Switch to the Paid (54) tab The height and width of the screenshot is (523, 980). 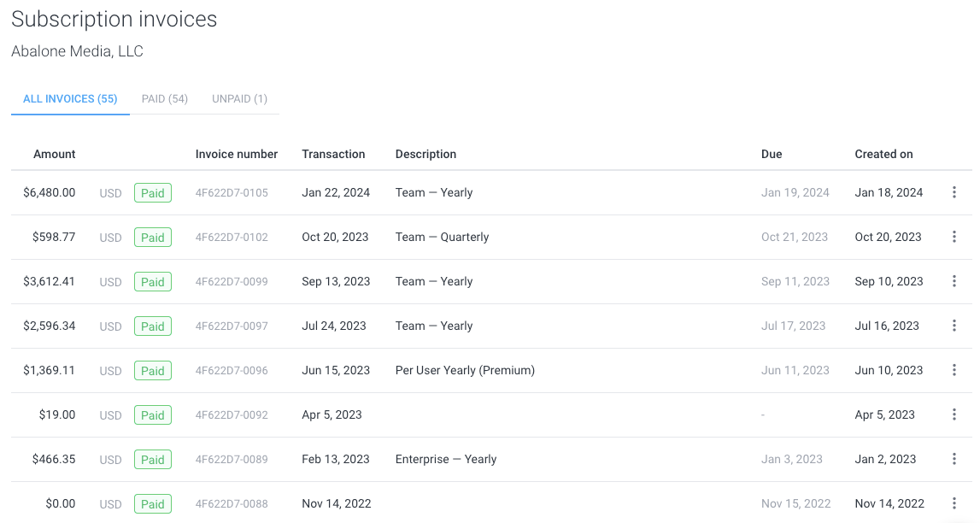[164, 99]
